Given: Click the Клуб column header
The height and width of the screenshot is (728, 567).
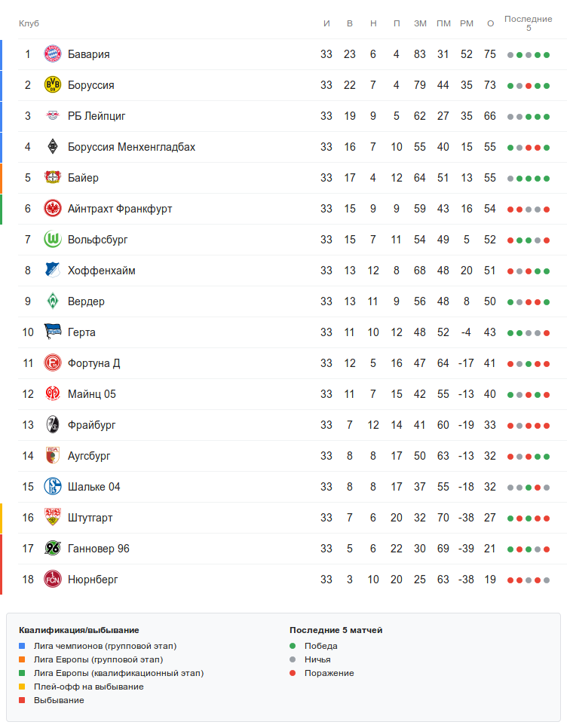Looking at the screenshot, I should pyautogui.click(x=29, y=23).
